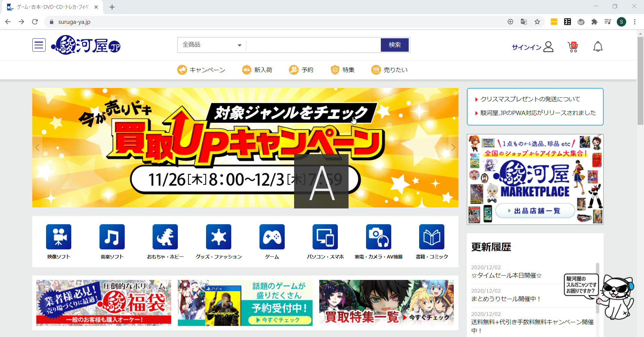Open the notifications bell
Screen dimensions: 644x337
[598, 47]
